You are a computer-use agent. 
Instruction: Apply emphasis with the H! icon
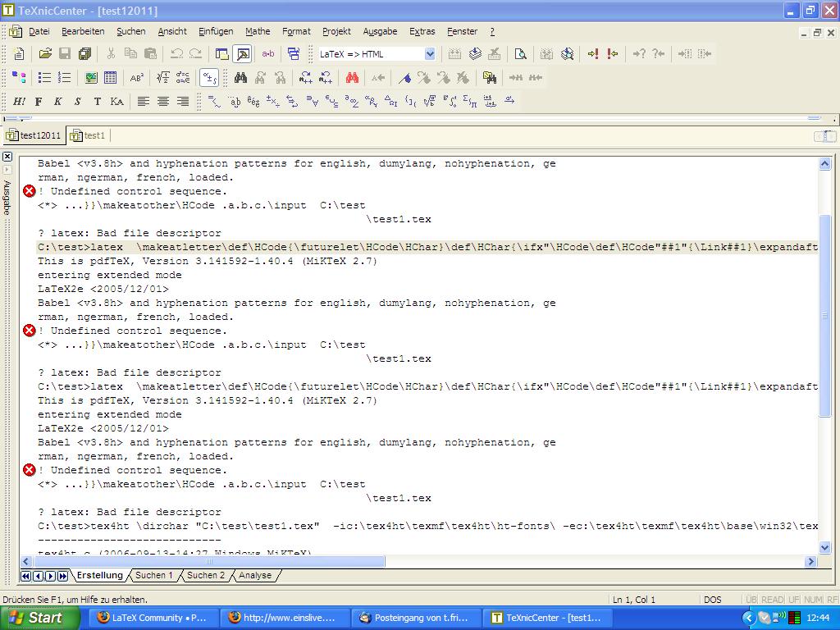[x=19, y=101]
